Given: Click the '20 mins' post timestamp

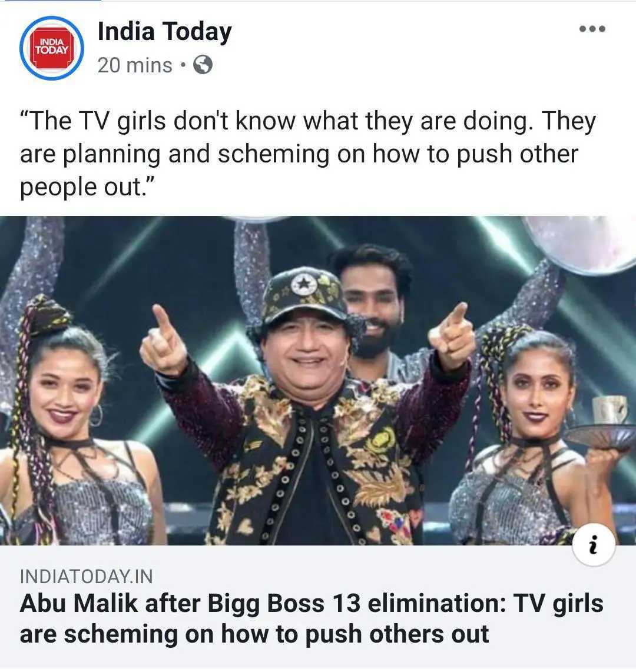Looking at the screenshot, I should pos(135,65).
